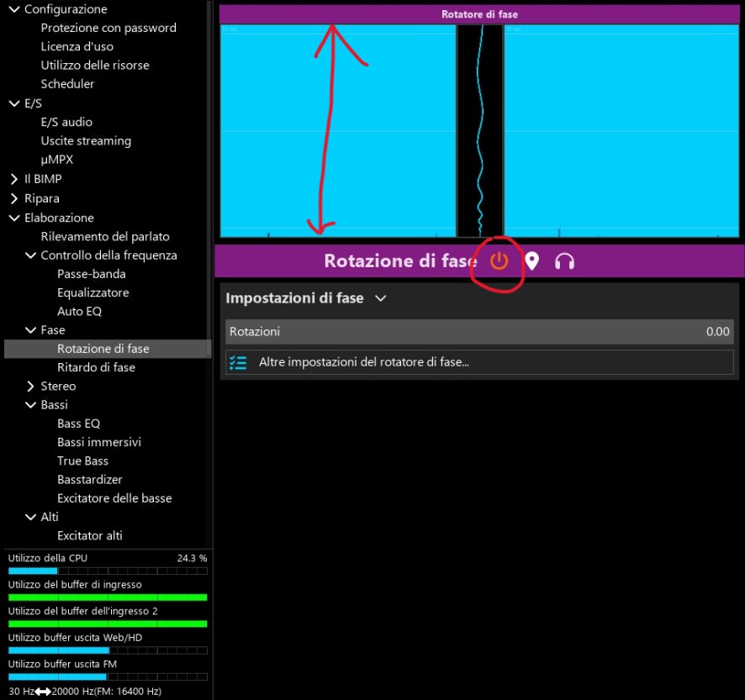The width and height of the screenshot is (745, 700).
Task: Click the 30 Hz to 20000 Hz status text
Action: click(85, 692)
